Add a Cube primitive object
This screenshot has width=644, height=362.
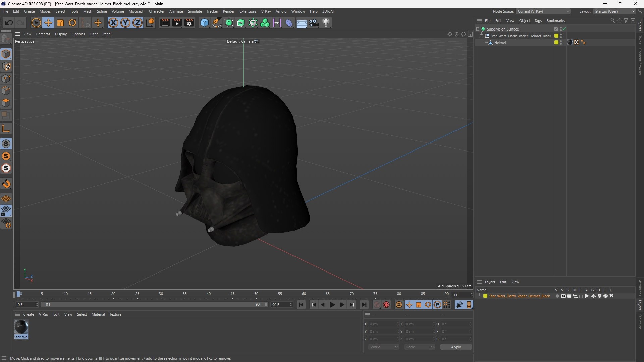pyautogui.click(x=204, y=23)
